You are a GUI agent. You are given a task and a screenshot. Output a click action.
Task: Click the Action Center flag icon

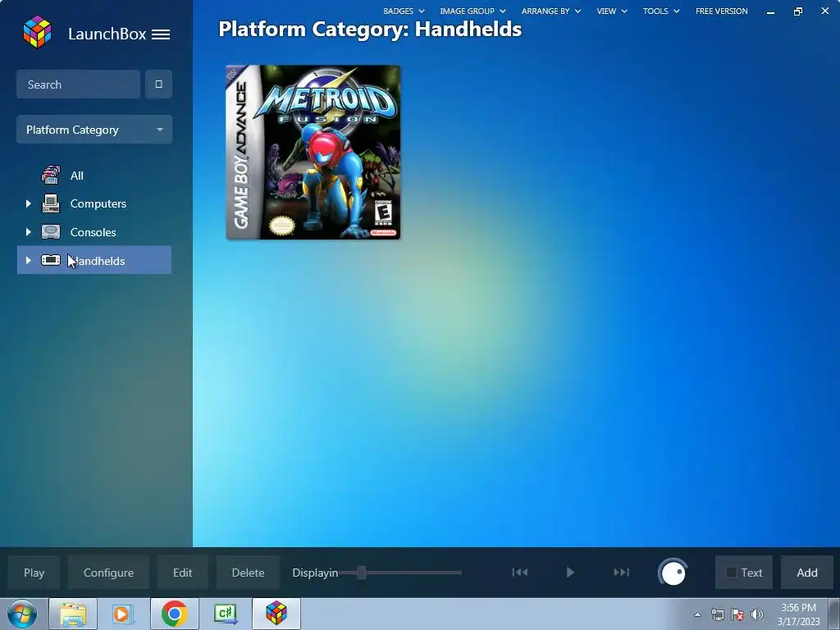[737, 614]
